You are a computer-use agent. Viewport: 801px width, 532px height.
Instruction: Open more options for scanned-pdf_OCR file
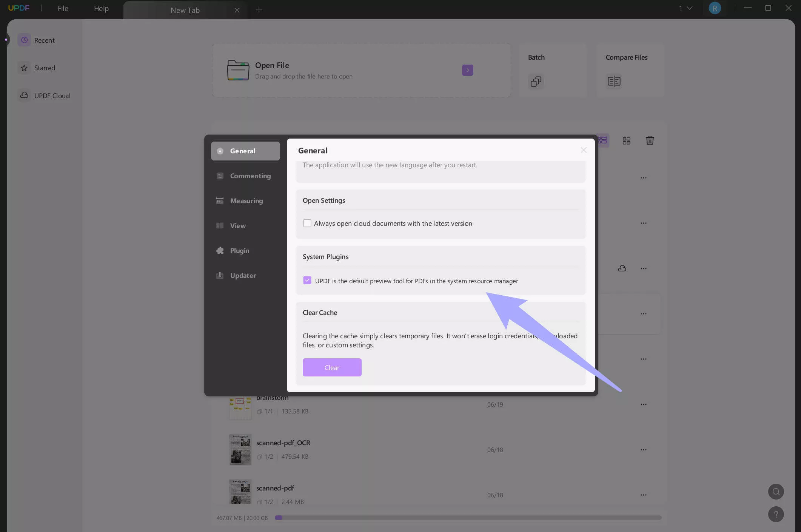tap(643, 450)
